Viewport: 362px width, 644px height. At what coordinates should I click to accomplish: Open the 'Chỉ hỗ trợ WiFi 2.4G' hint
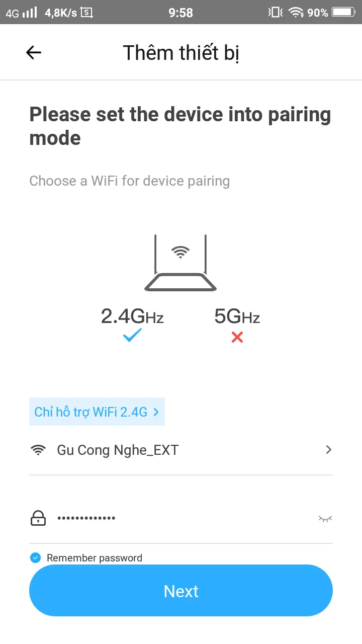[x=97, y=412]
